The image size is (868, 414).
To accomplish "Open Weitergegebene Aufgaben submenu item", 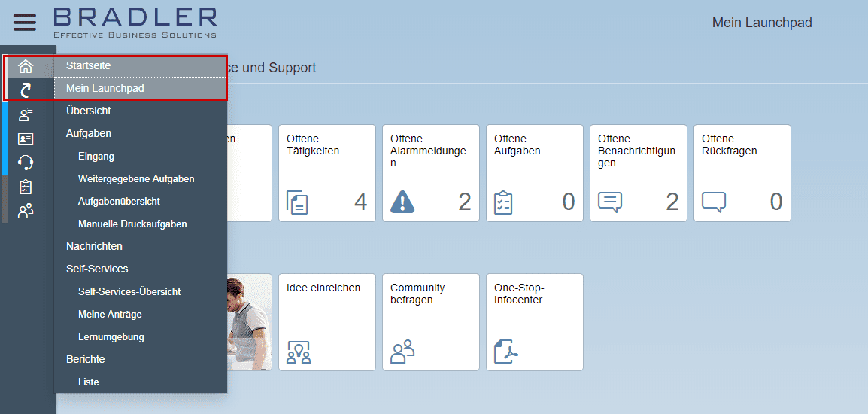I will point(141,179).
